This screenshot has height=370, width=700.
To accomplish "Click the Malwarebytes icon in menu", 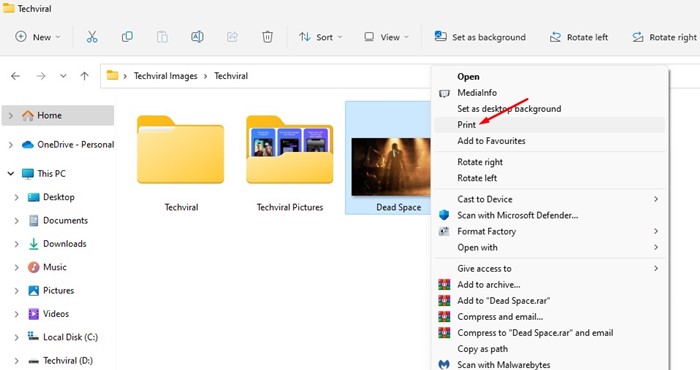I will click(444, 365).
